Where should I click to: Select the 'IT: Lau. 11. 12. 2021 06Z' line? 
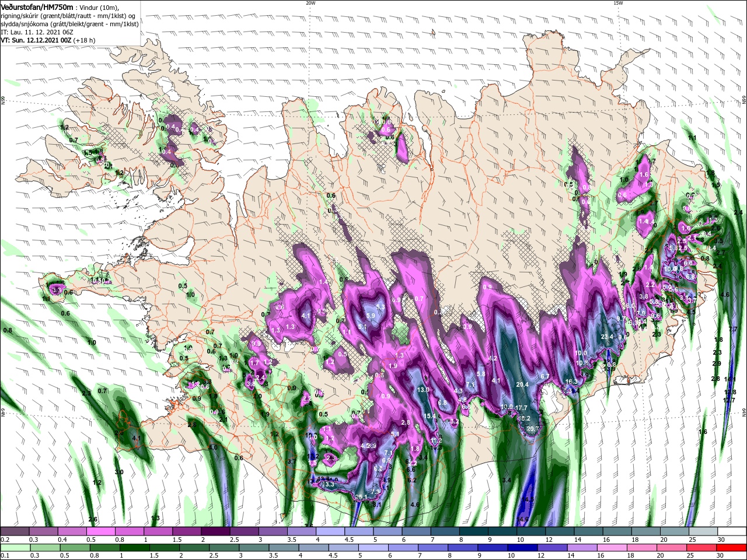36,32
